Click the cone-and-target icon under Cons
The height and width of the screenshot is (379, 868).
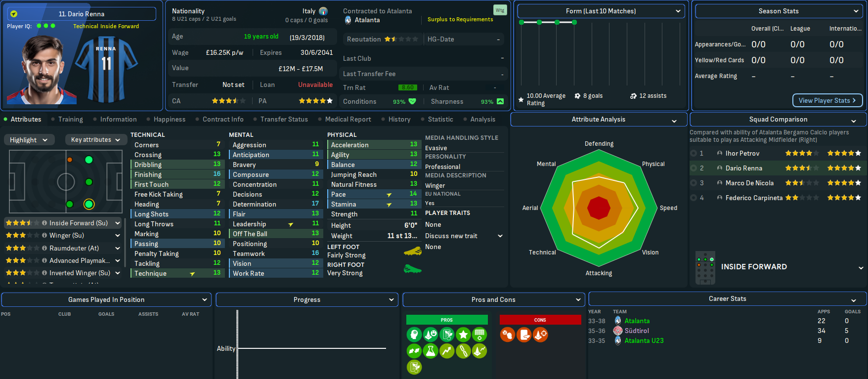click(540, 335)
